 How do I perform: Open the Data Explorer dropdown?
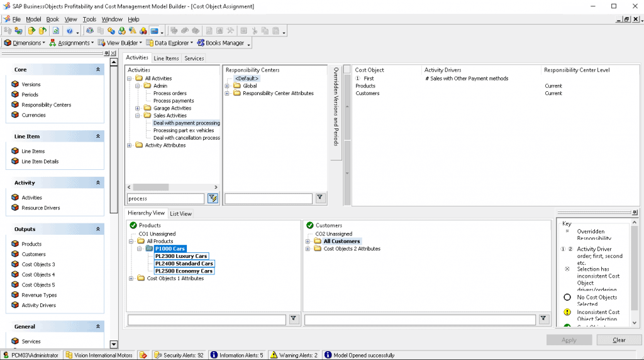click(170, 43)
